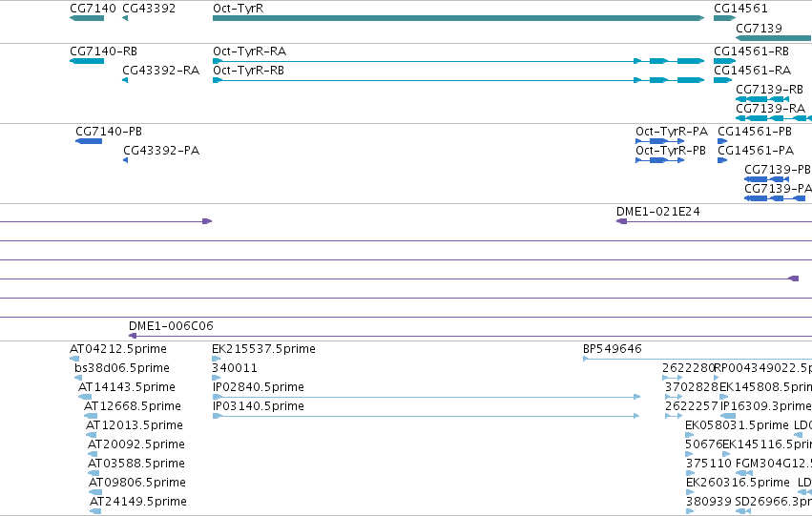Open the AT20092.5prime EST

click(x=93, y=454)
